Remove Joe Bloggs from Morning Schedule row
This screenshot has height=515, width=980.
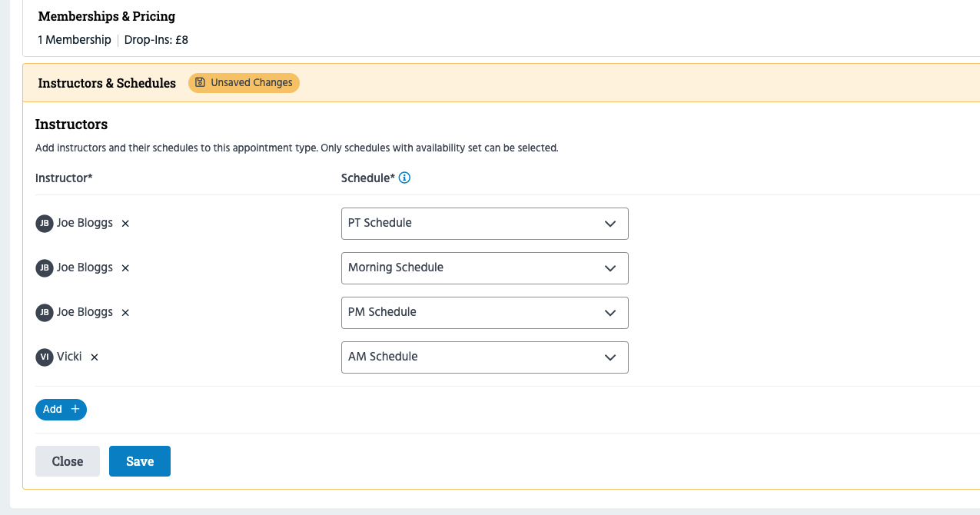125,268
